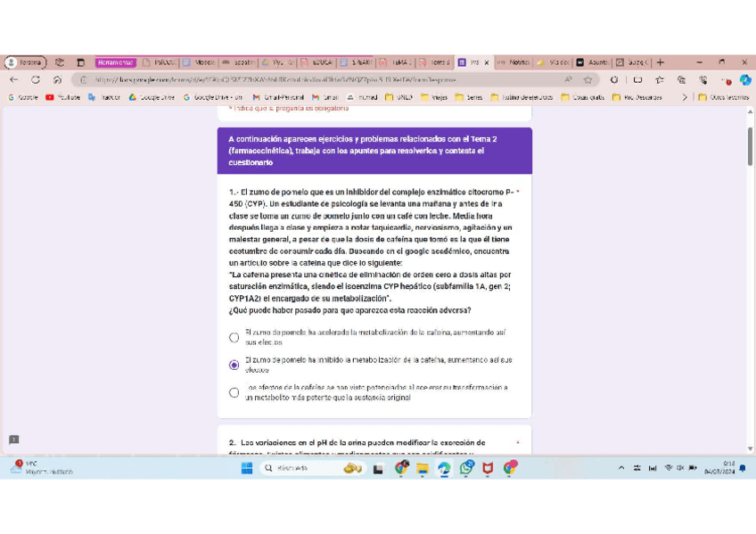Switch to the 'Herramientas' tab
This screenshot has width=756, height=534.
115,63
